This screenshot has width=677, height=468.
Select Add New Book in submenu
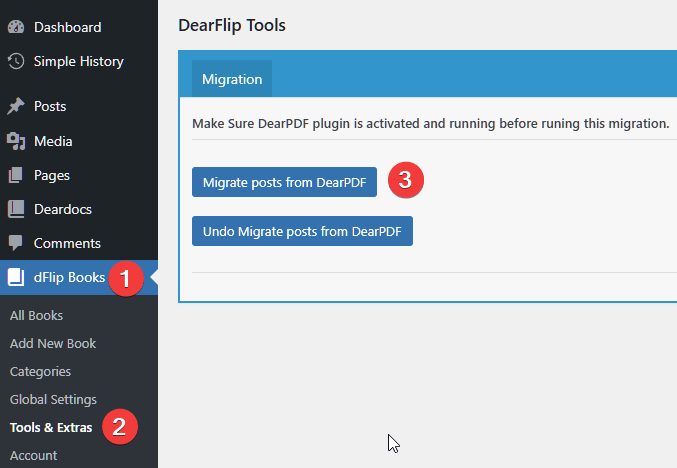point(53,343)
